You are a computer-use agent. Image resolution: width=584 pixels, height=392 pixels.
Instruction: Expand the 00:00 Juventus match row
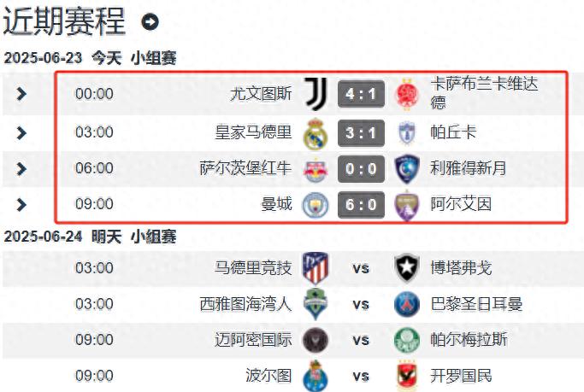[x=21, y=94]
